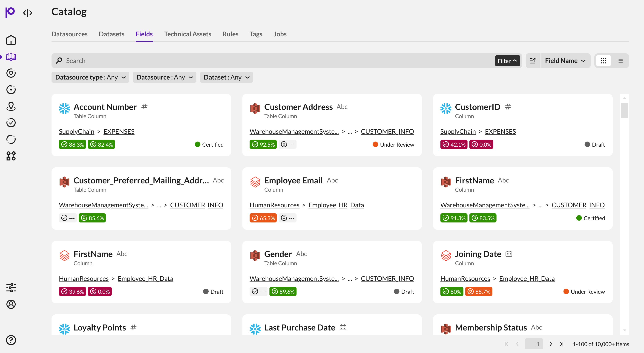
Task: Switch to Datasources tab
Action: coord(69,34)
